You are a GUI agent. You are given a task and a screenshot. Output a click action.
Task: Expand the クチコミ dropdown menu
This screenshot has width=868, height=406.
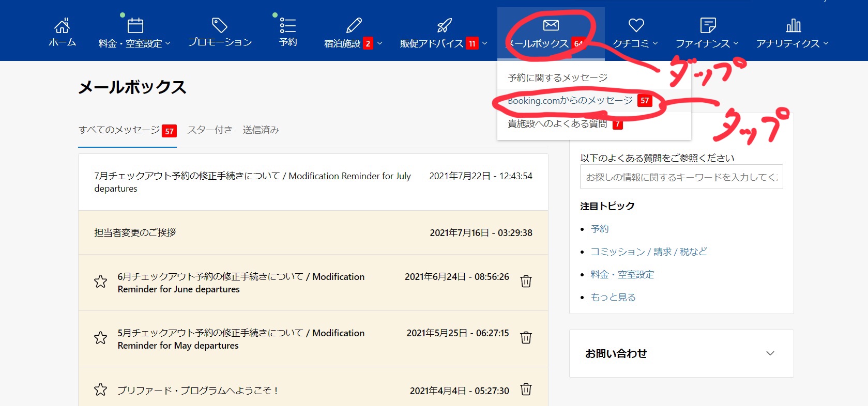[x=635, y=43]
